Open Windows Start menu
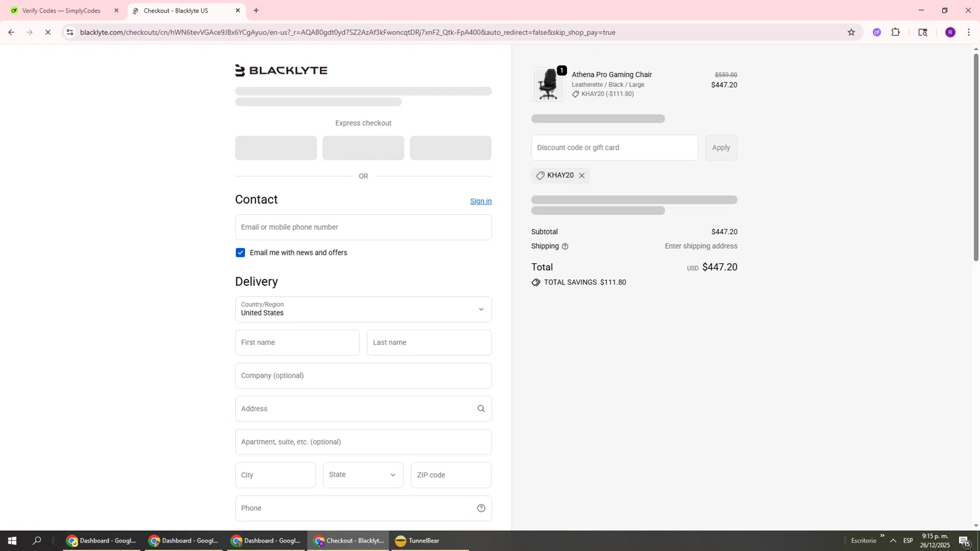The image size is (980, 551). [x=11, y=541]
